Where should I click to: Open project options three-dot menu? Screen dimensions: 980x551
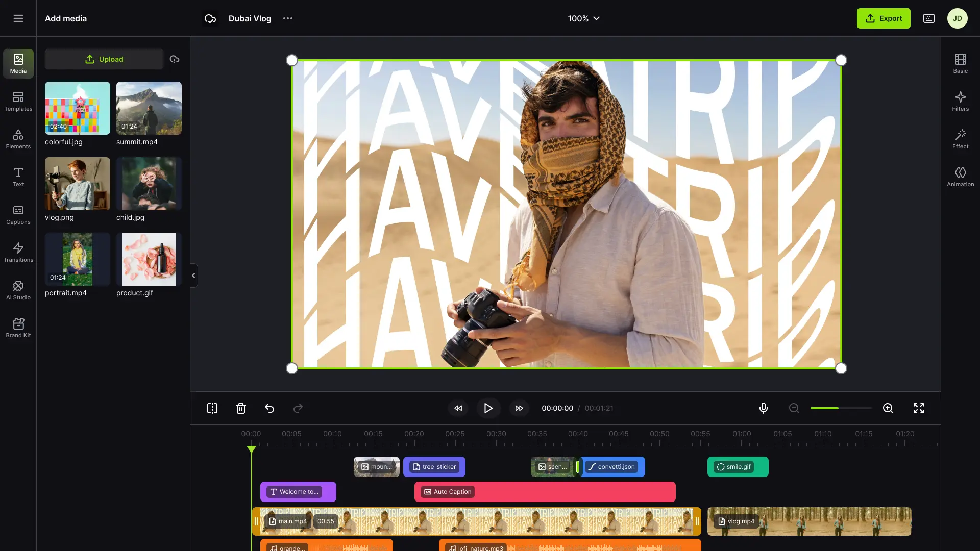click(288, 18)
